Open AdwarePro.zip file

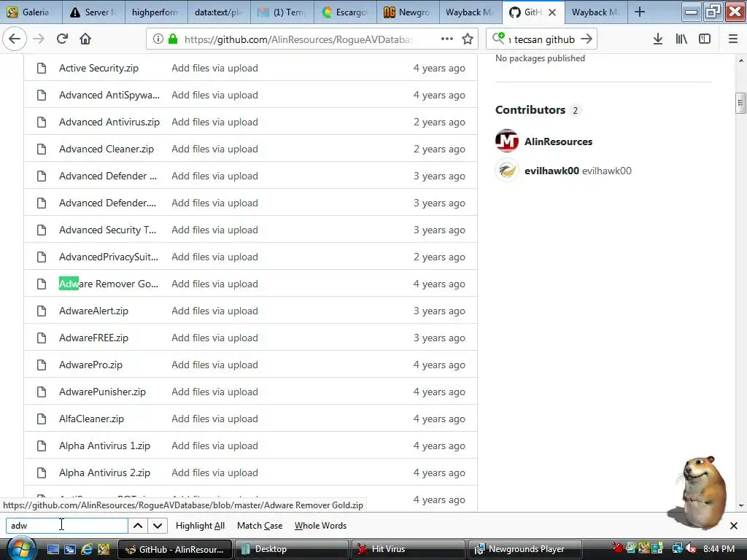(x=90, y=365)
